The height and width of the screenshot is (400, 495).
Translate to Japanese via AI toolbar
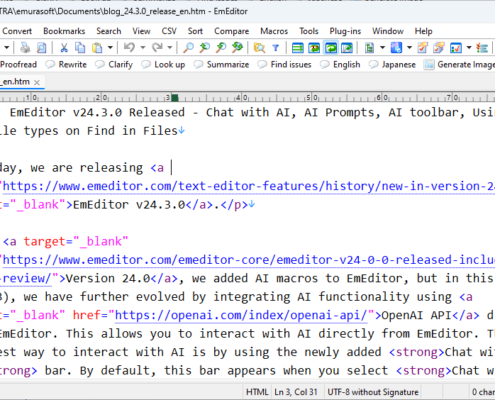click(x=392, y=64)
